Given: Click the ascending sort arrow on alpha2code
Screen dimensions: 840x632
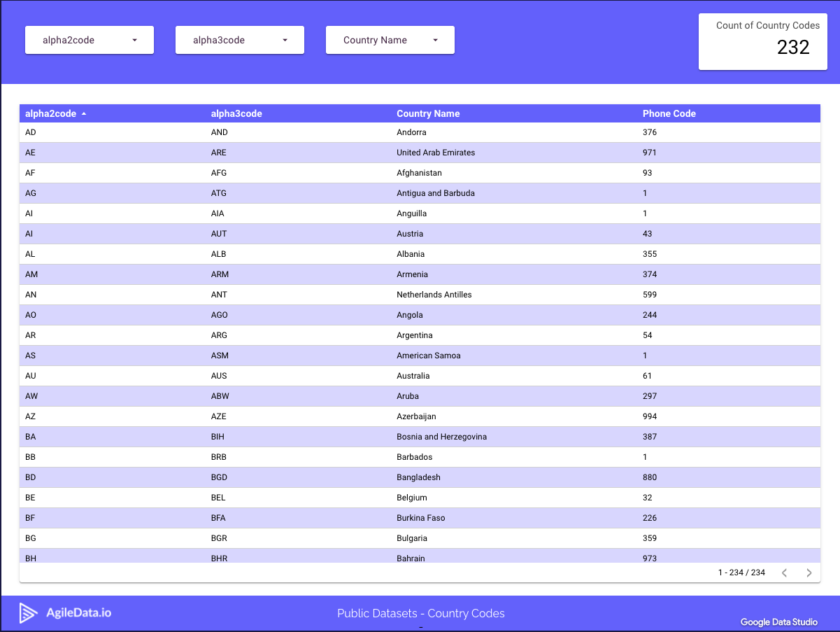Looking at the screenshot, I should (83, 113).
